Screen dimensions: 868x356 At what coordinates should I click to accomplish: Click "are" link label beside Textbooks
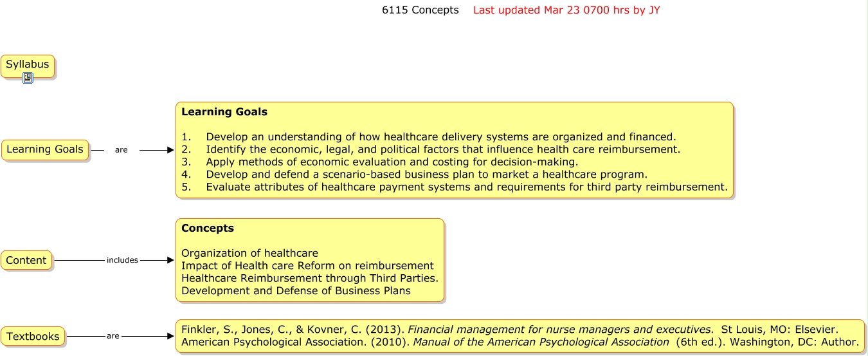(113, 336)
